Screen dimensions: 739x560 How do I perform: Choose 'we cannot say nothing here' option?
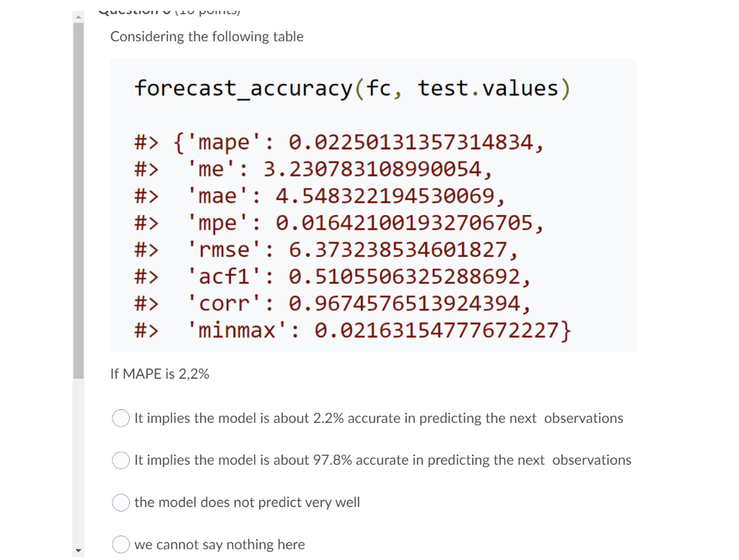click(121, 545)
